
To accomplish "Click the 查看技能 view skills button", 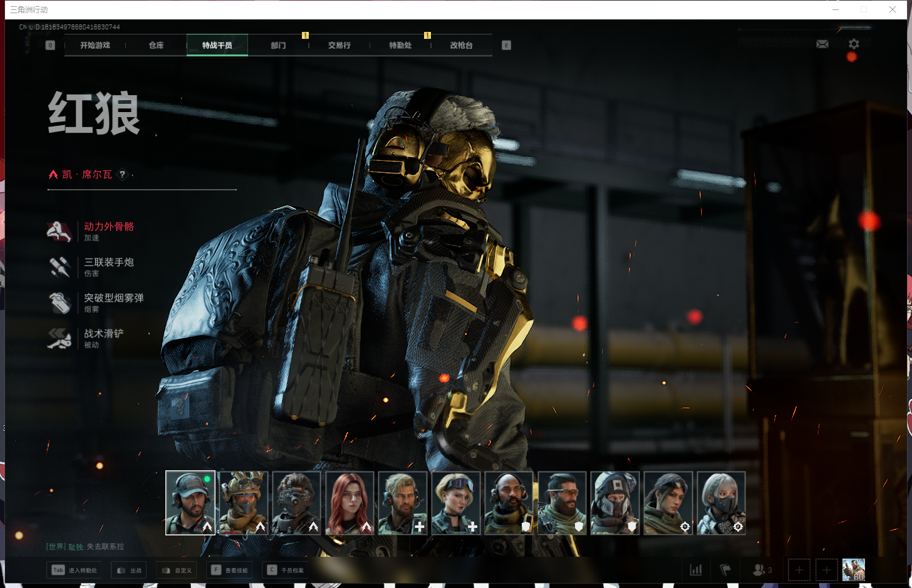I will (x=230, y=570).
